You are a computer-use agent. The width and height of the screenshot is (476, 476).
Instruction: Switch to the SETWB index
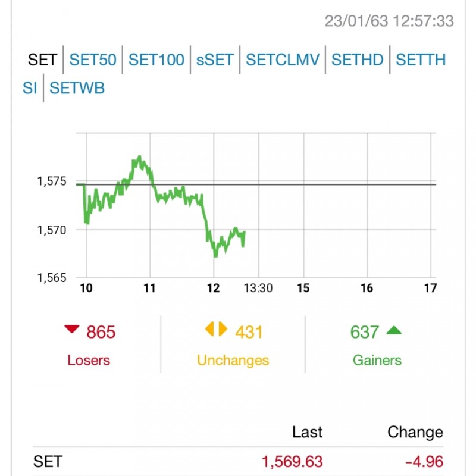[77, 88]
